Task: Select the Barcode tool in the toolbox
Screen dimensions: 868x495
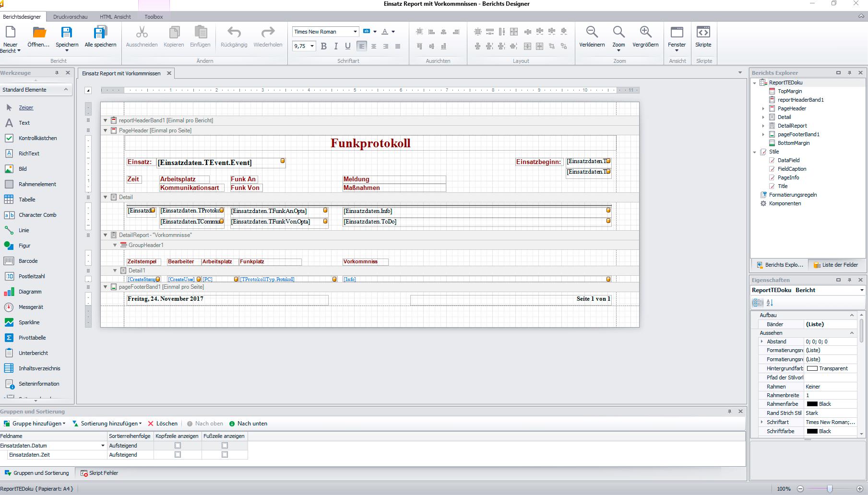Action: [27, 261]
